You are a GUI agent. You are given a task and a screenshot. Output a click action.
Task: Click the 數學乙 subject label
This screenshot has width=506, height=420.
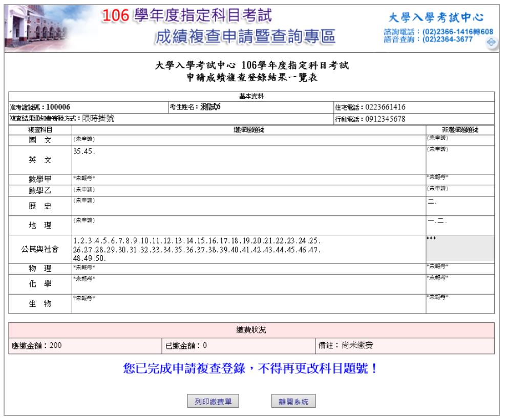click(40, 190)
